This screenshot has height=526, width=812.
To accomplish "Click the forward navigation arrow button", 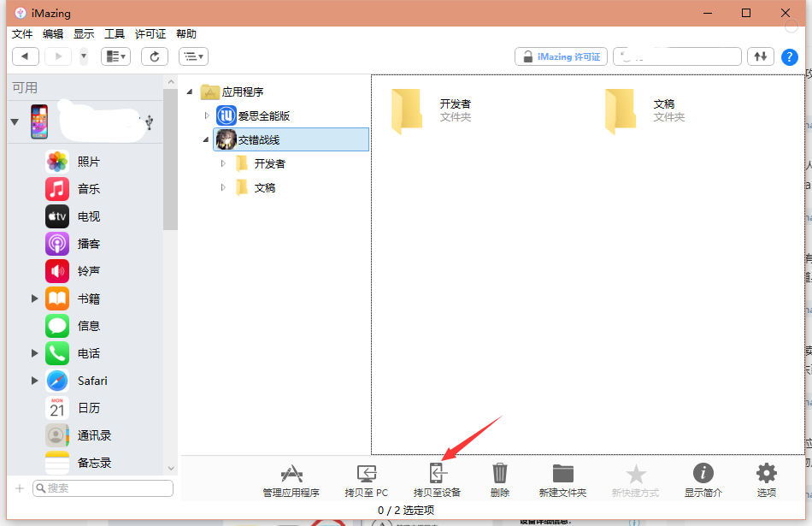I will pyautogui.click(x=58, y=56).
